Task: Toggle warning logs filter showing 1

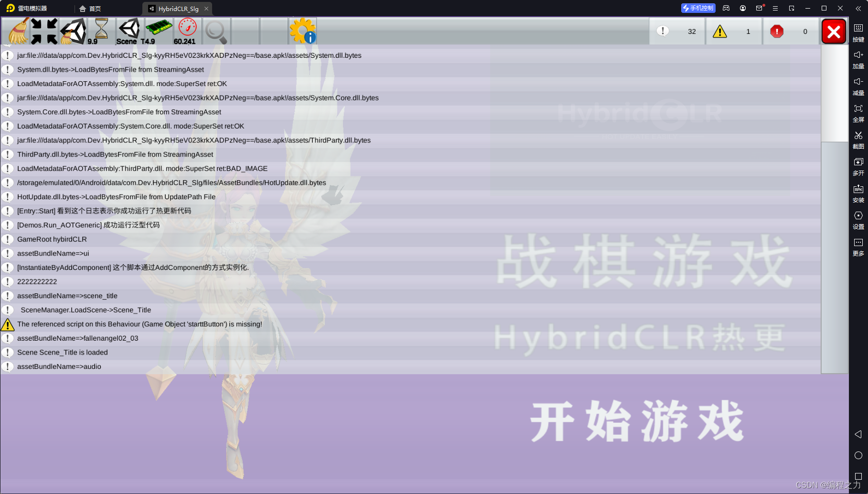Action: pos(734,32)
